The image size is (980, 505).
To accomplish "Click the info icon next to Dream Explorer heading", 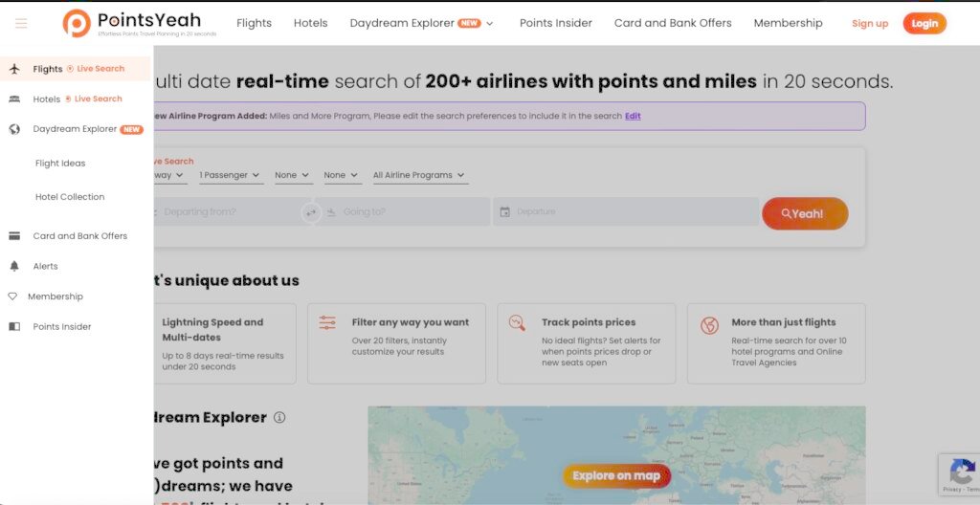I will tap(279, 418).
